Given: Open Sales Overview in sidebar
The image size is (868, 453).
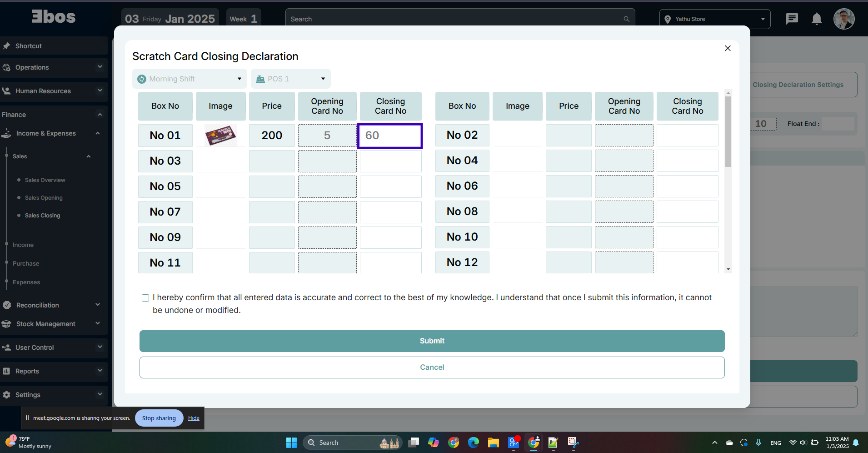Looking at the screenshot, I should (x=45, y=180).
